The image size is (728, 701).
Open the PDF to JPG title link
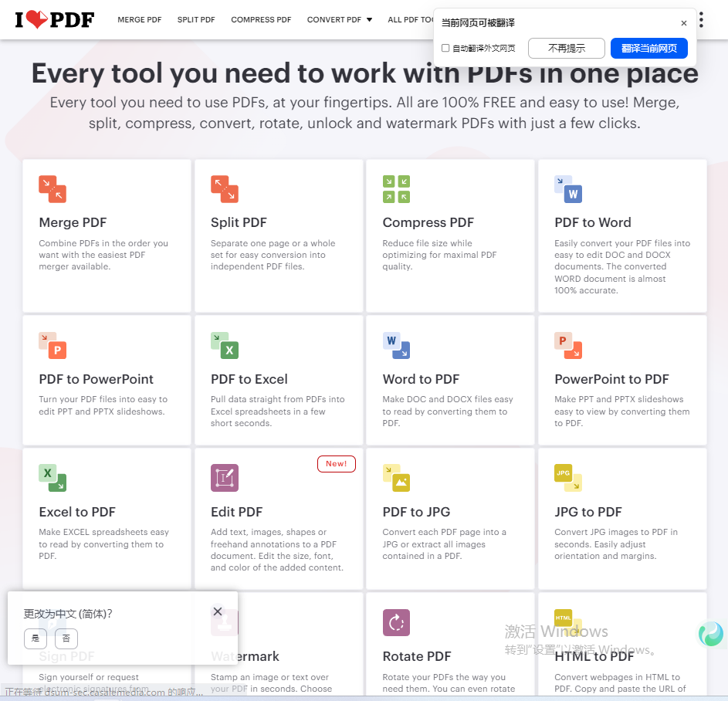click(416, 512)
